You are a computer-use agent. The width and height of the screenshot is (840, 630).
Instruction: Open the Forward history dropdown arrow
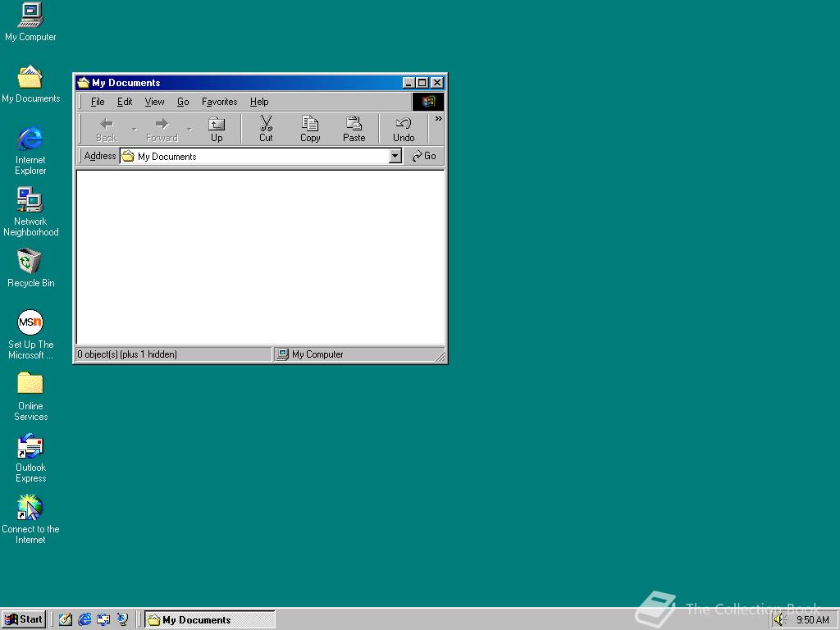[x=189, y=130]
